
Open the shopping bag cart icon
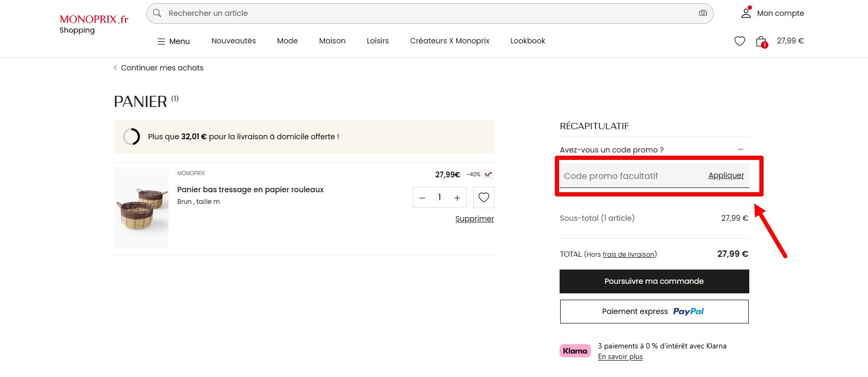[x=761, y=41]
